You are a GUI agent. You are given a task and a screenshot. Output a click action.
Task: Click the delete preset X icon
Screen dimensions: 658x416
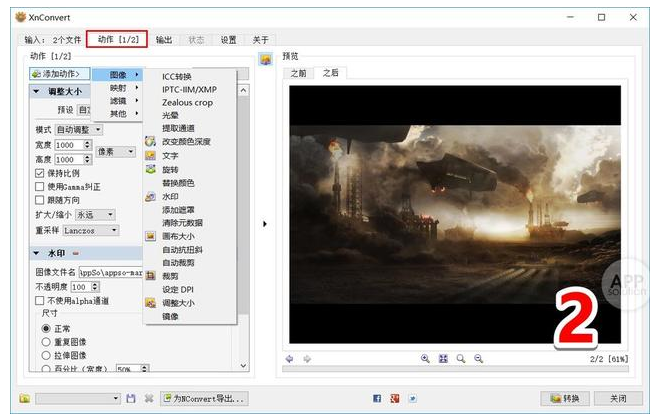pos(149,398)
